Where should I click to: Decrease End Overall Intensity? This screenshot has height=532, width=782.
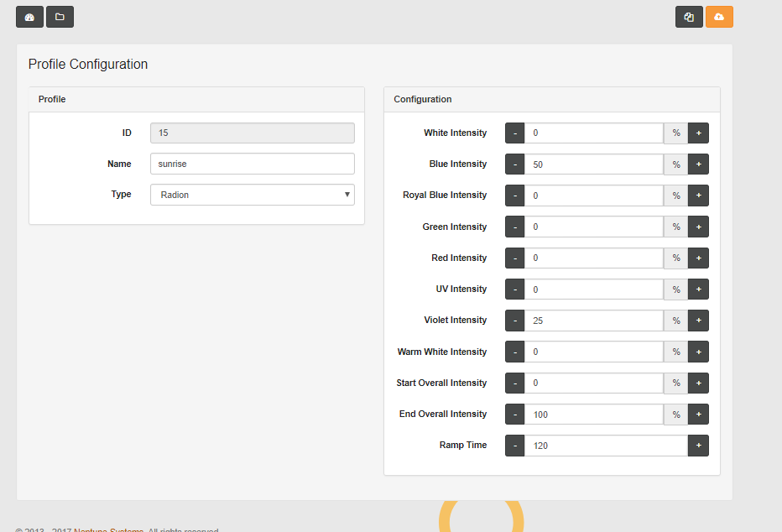point(514,415)
